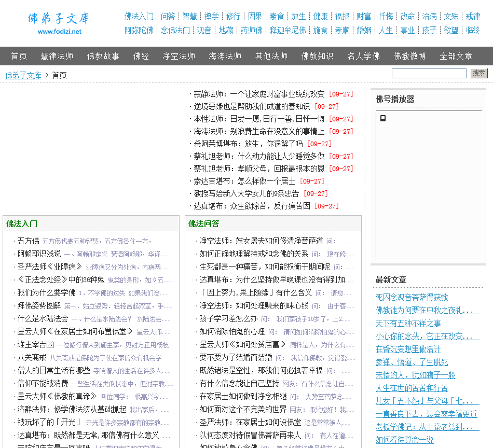
Task: Open article 希阿荣博堪布：放生，你误解了吗
Action: click(248, 144)
